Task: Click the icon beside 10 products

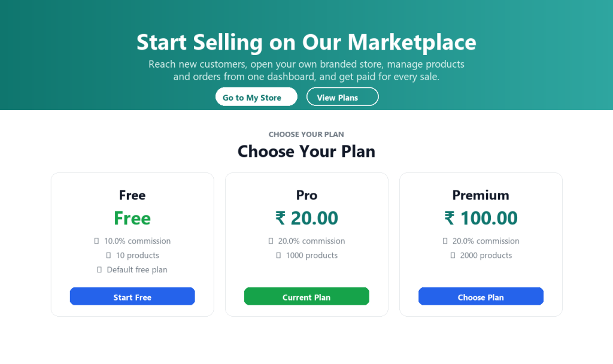Action: (x=108, y=256)
